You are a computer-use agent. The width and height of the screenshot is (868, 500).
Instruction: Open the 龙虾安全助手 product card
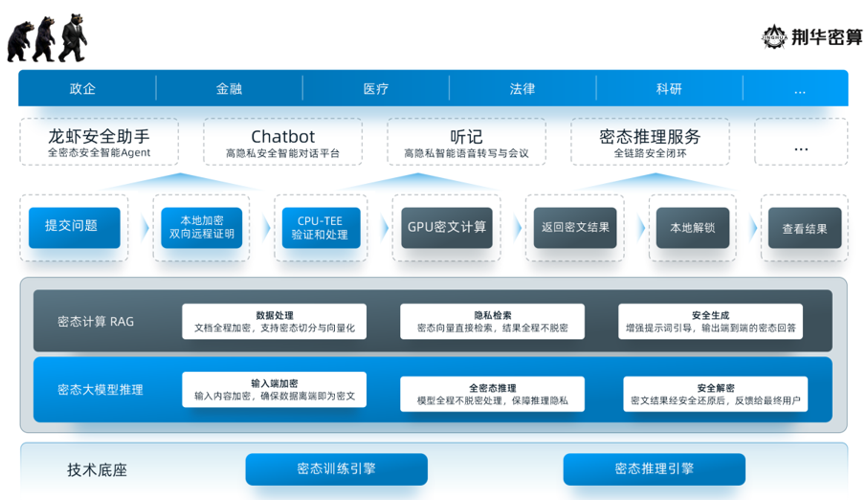tap(99, 143)
